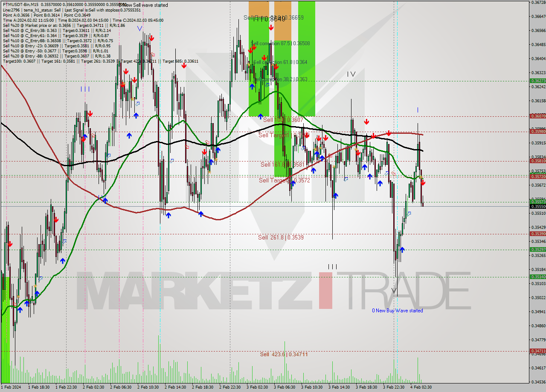Image resolution: width=546 pixels, height=392 pixels.
Task: Click the red 0.35980 price tag
Action: [537, 131]
